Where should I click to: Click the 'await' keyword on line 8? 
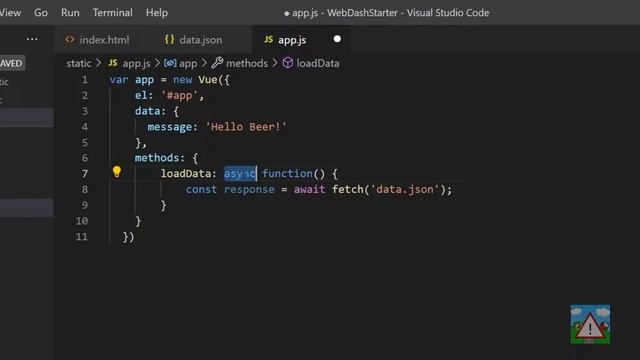click(x=309, y=189)
